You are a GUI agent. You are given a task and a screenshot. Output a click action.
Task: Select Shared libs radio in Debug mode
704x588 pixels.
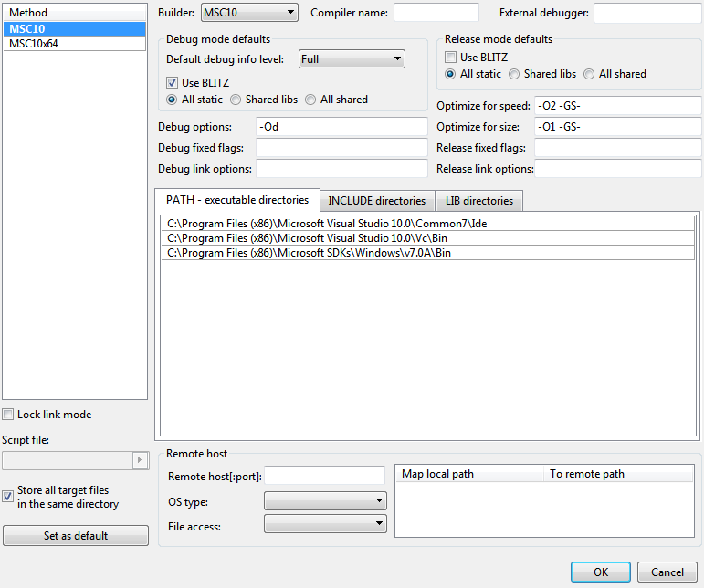click(236, 100)
